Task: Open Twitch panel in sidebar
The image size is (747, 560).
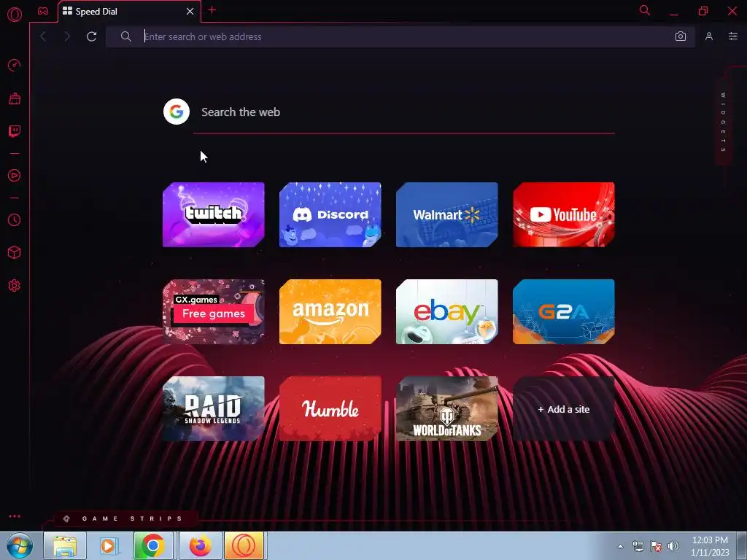Action: (15, 131)
